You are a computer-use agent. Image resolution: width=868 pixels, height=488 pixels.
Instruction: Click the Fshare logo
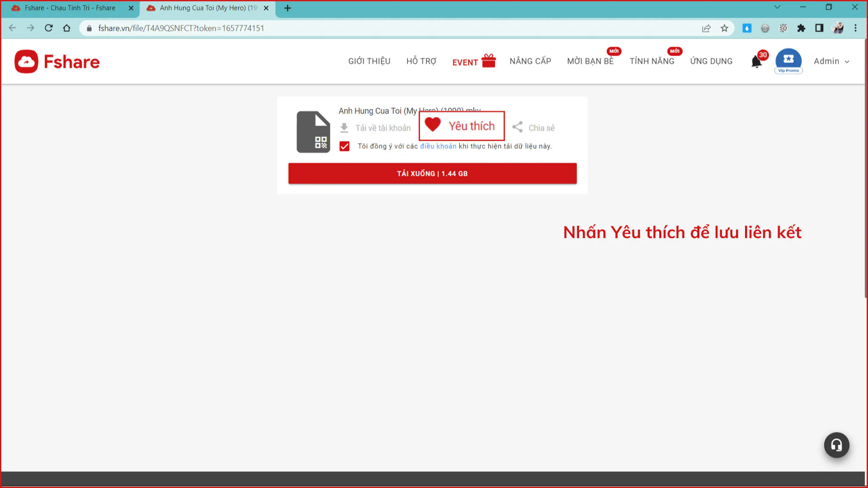[57, 61]
